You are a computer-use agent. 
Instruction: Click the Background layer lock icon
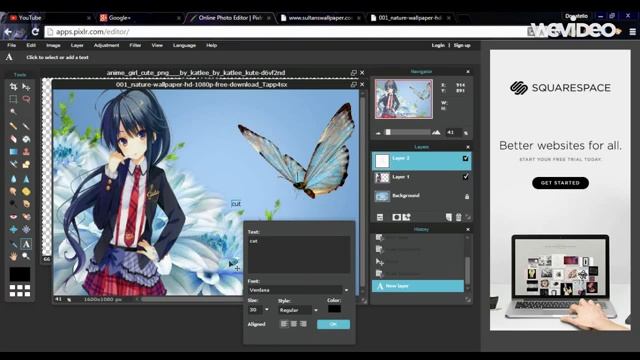pyautogui.click(x=467, y=196)
